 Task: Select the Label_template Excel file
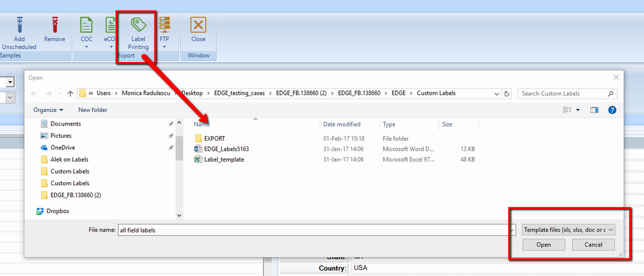coord(224,159)
